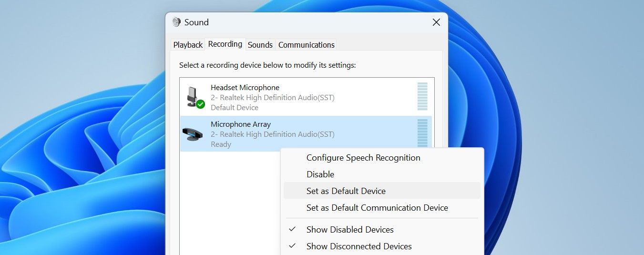Click the green default-device checkmark badge
The image size is (644, 255).
(x=201, y=104)
